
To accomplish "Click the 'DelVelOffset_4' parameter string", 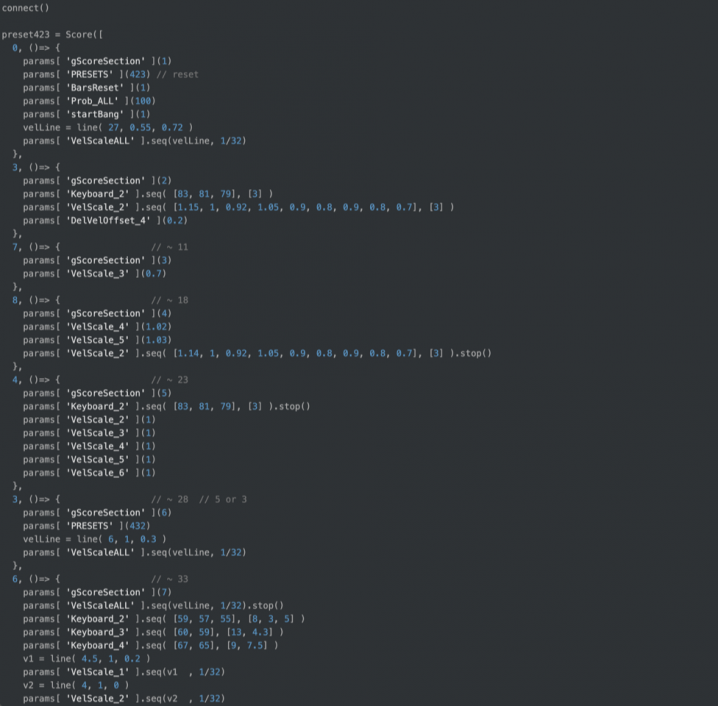I will tap(107, 220).
